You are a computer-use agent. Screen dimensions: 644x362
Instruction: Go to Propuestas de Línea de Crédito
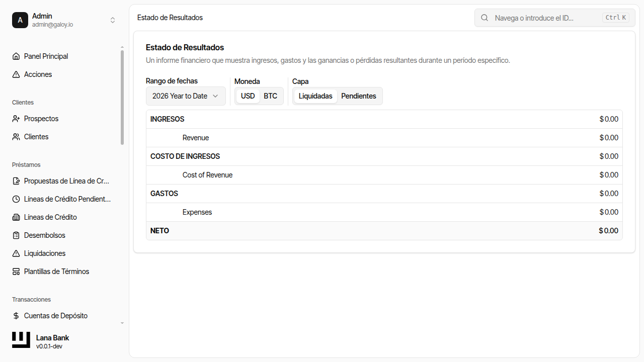coord(66,181)
